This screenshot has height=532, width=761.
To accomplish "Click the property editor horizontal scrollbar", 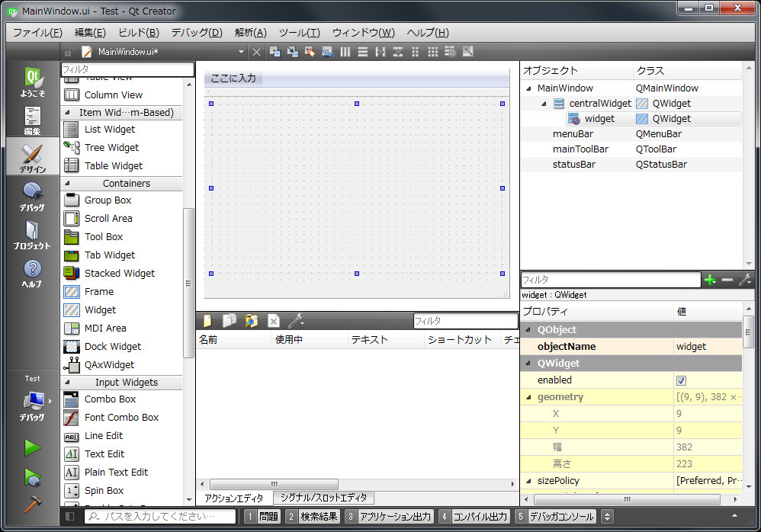I will tap(627, 499).
